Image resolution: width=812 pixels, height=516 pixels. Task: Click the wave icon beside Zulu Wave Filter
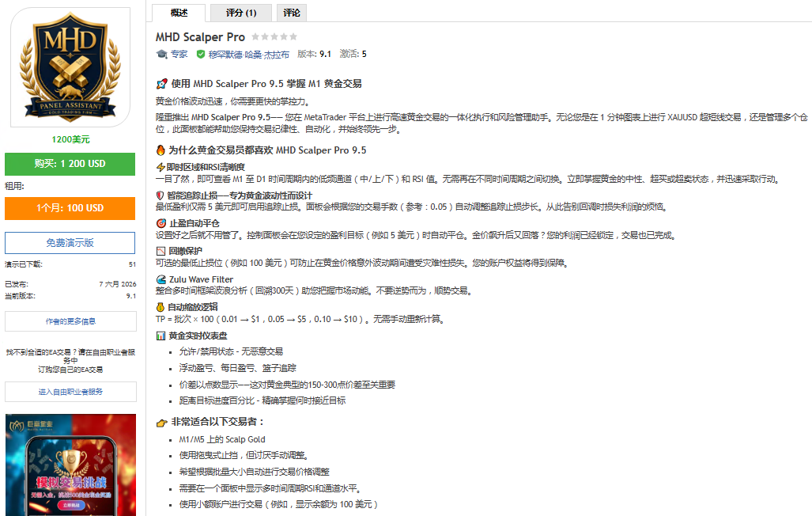pos(161,279)
